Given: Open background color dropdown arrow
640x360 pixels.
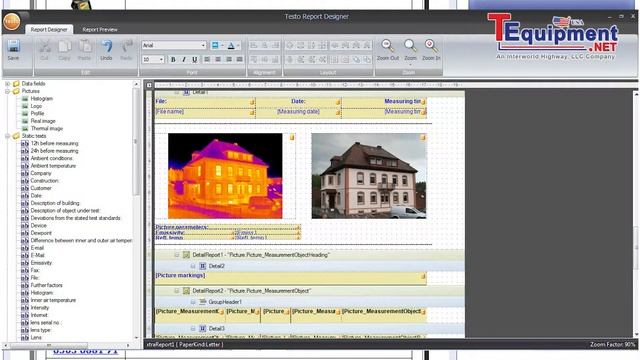Looking at the screenshot, I should pyautogui.click(x=222, y=45).
